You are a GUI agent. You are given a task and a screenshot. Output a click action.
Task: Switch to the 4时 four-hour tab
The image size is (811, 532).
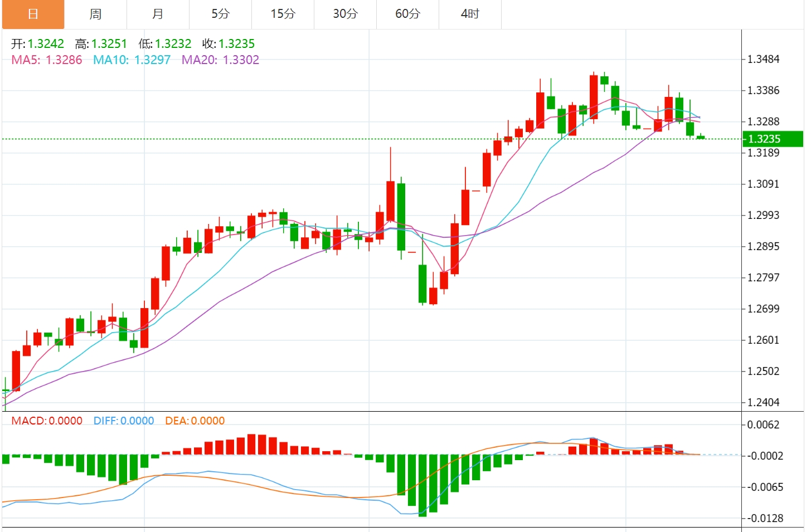[470, 14]
